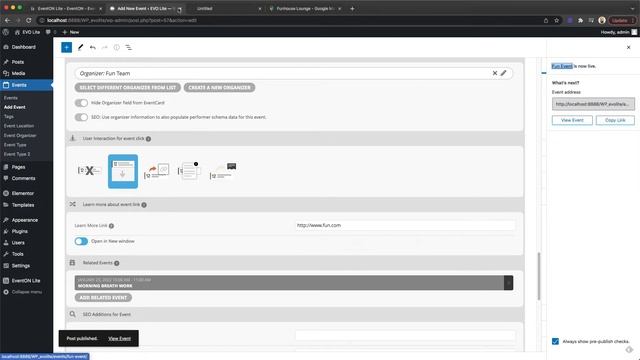Select the slide-down event card interaction option

[x=123, y=171]
